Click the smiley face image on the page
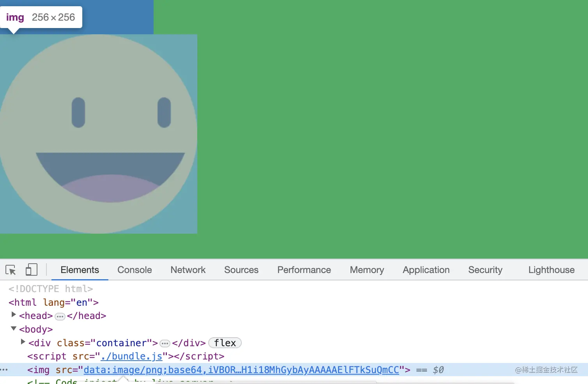588x384 pixels. [x=99, y=134]
